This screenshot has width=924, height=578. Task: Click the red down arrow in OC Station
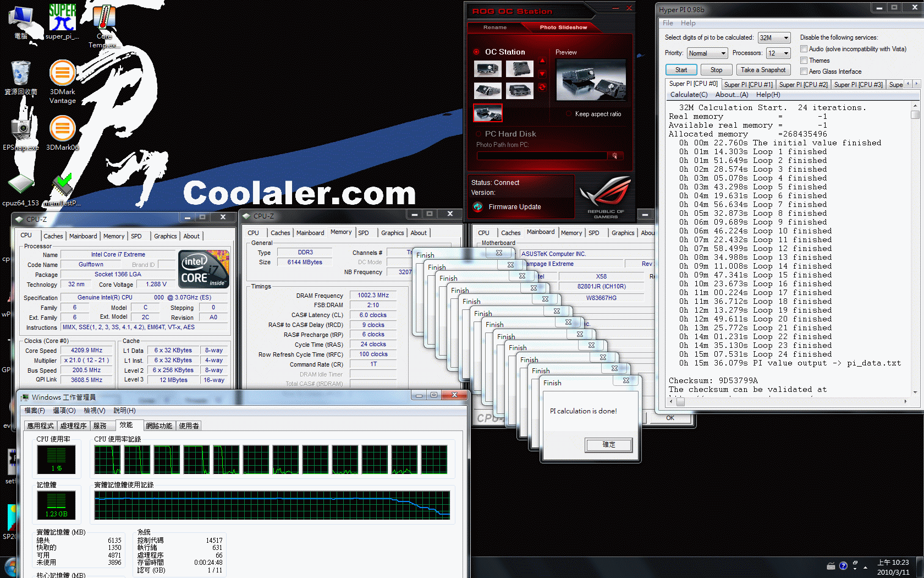(542, 74)
